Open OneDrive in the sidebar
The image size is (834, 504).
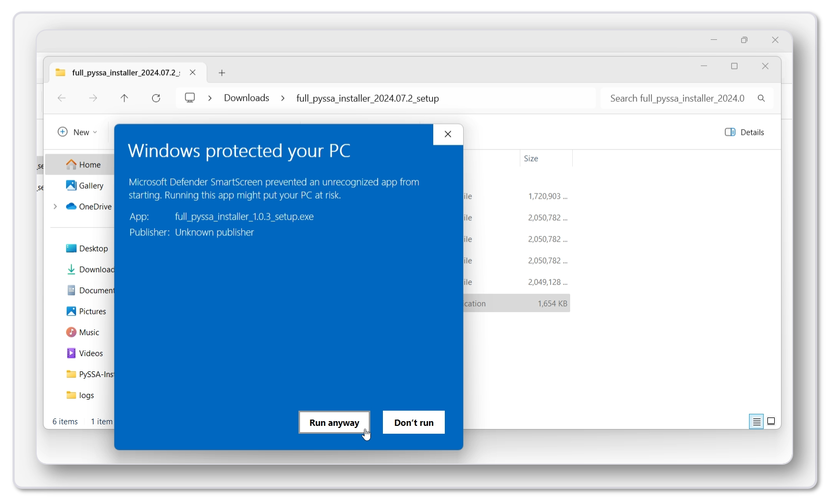point(89,207)
